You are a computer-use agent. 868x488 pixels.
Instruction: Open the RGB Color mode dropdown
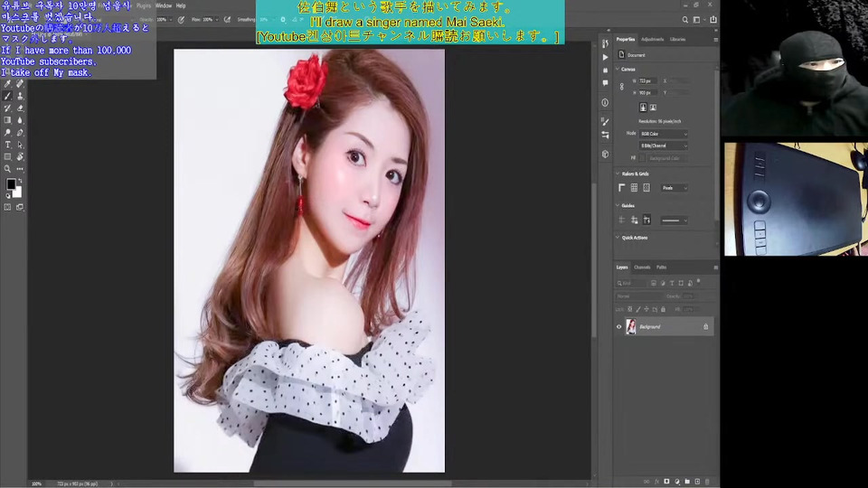[x=664, y=134]
